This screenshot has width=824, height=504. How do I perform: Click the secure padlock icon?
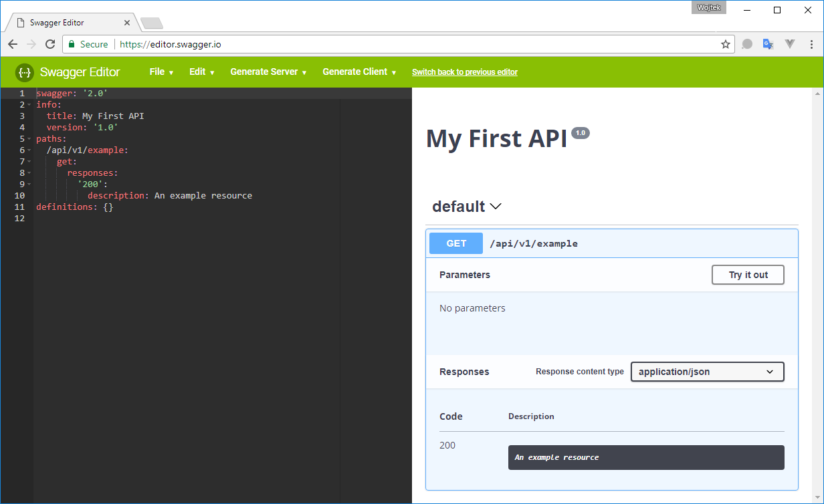[x=72, y=44]
